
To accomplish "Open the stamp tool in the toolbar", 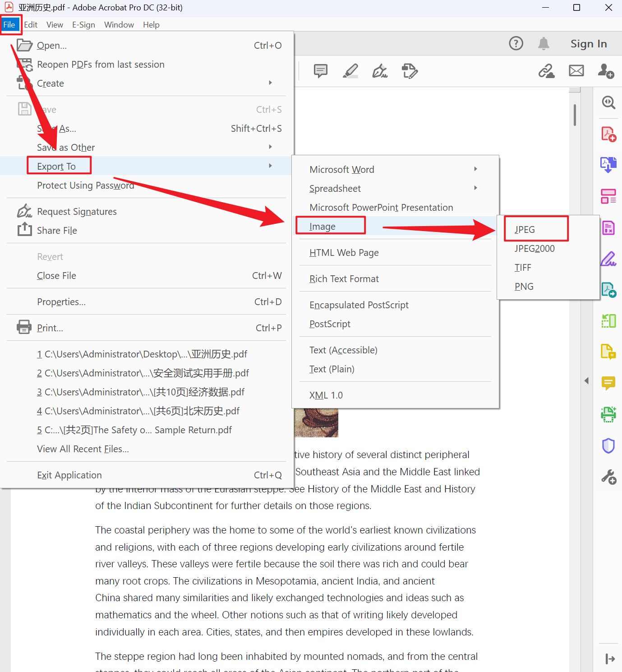I will click(410, 71).
